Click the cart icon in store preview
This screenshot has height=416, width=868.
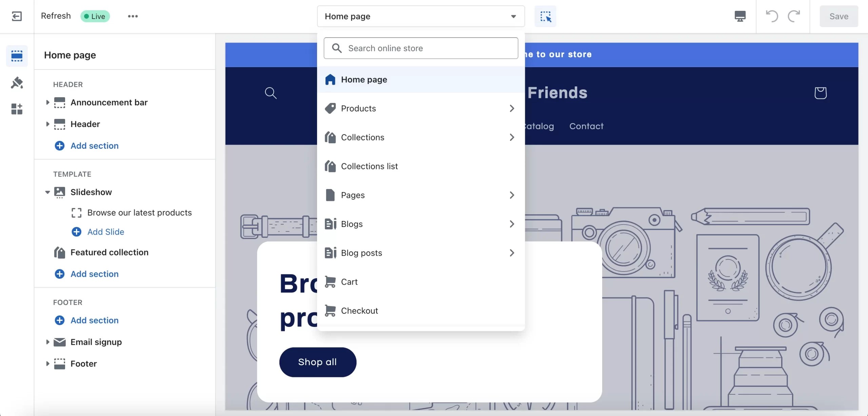tap(820, 93)
